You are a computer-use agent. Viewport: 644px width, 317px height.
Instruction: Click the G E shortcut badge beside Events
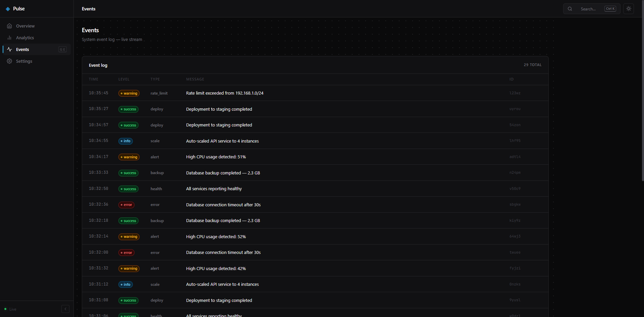coord(62,49)
